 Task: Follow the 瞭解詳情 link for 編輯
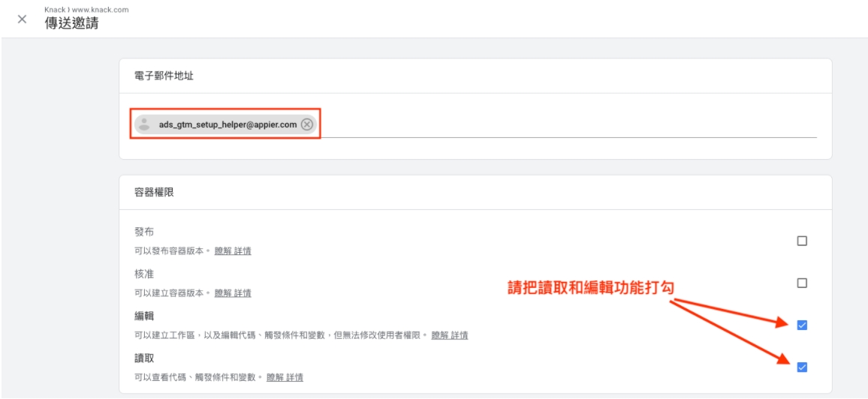tap(449, 334)
